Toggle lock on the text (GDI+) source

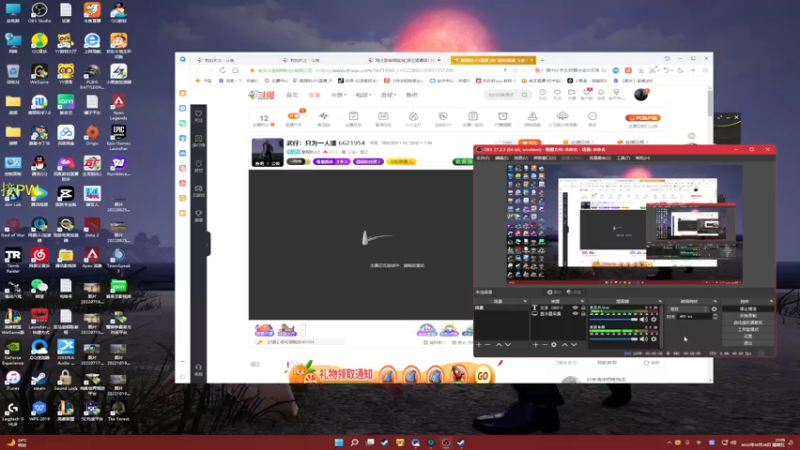pyautogui.click(x=583, y=308)
